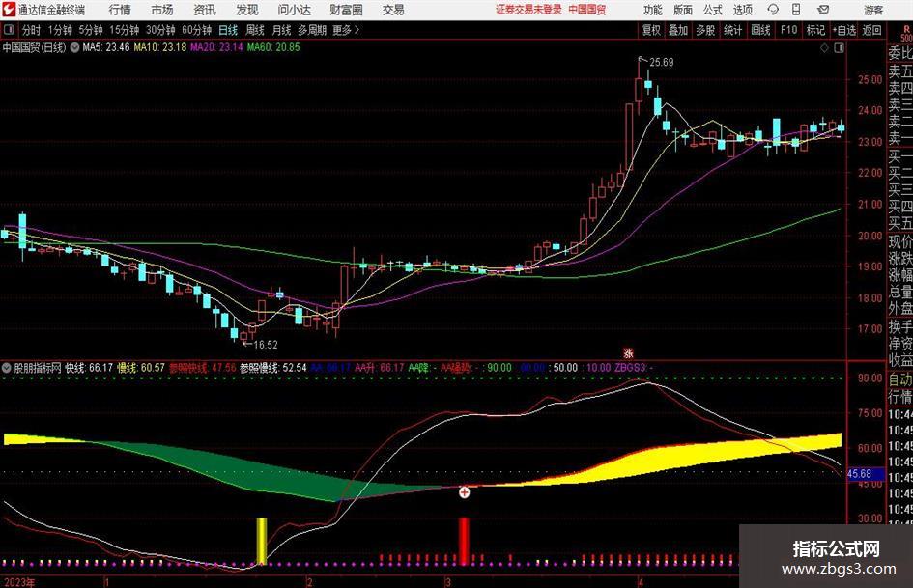This screenshot has width=913, height=588.
Task: Switch to 60分钟 period
Action: click(x=196, y=30)
